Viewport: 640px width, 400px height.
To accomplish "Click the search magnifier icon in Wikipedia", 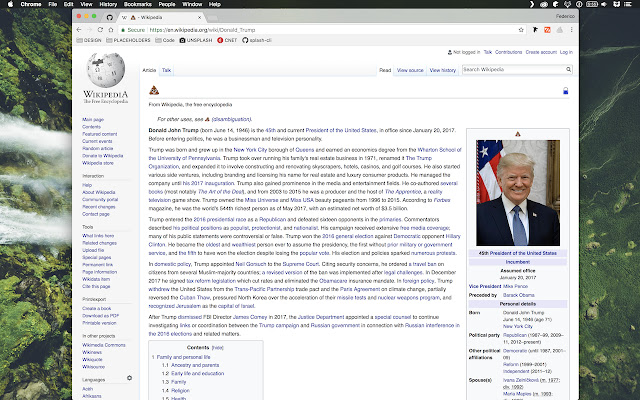I will [x=568, y=70].
